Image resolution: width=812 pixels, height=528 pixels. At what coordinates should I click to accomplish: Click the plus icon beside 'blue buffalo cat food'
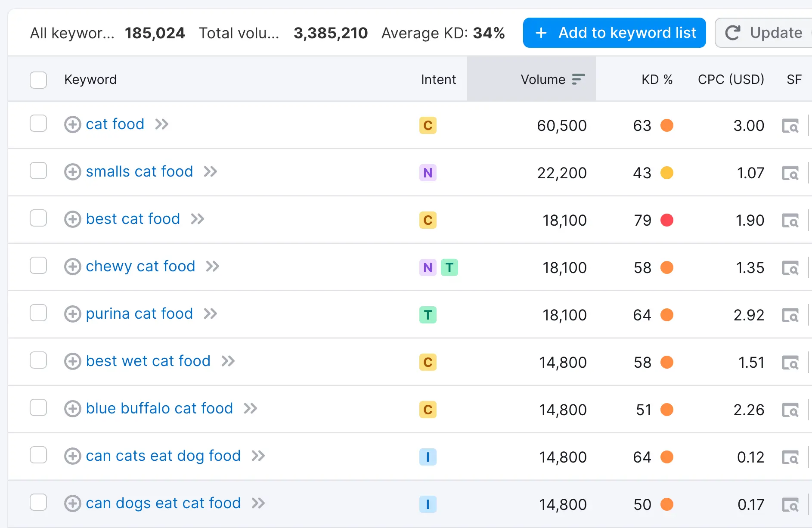[x=72, y=409]
